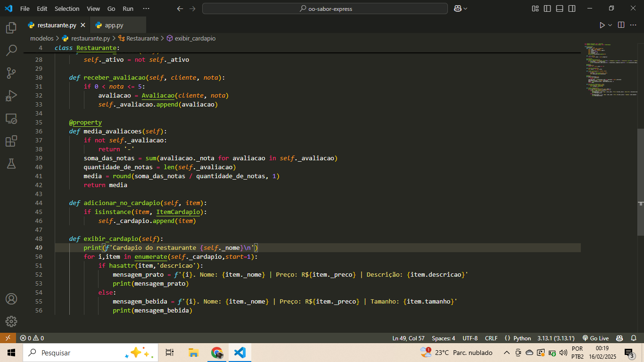The image size is (644, 362).
Task: Toggle the bottom Panel
Action: tap(560, 8)
